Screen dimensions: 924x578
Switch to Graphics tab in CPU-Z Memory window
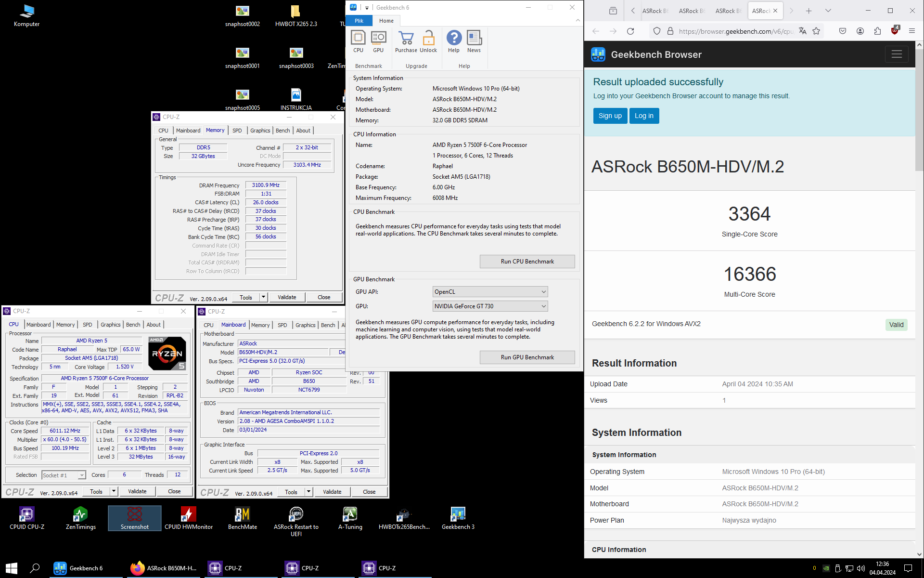coord(260,131)
